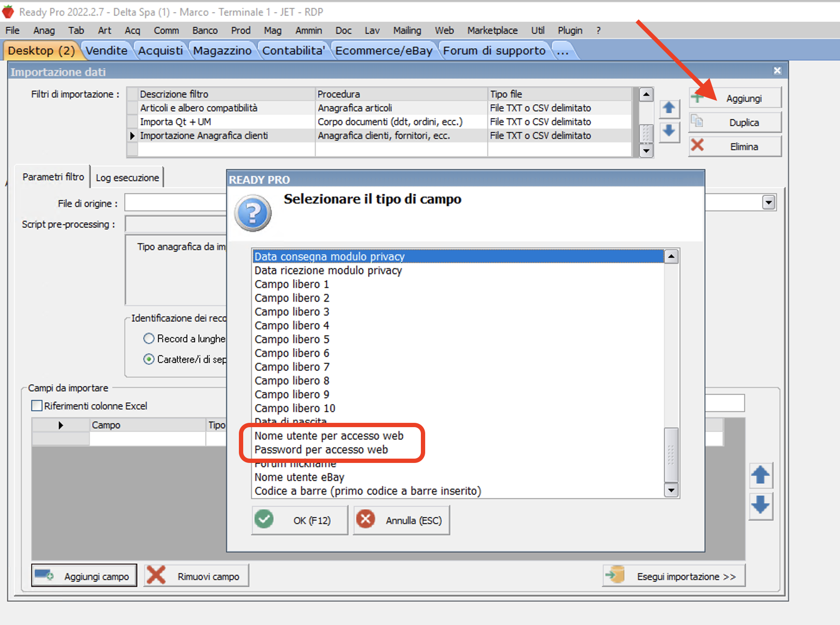Select Campo libero 10 in list
The height and width of the screenshot is (625, 840).
click(458, 408)
